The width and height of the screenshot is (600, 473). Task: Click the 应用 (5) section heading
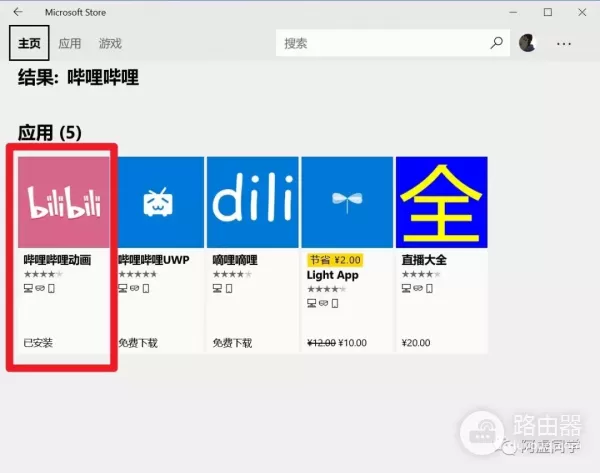(50, 133)
